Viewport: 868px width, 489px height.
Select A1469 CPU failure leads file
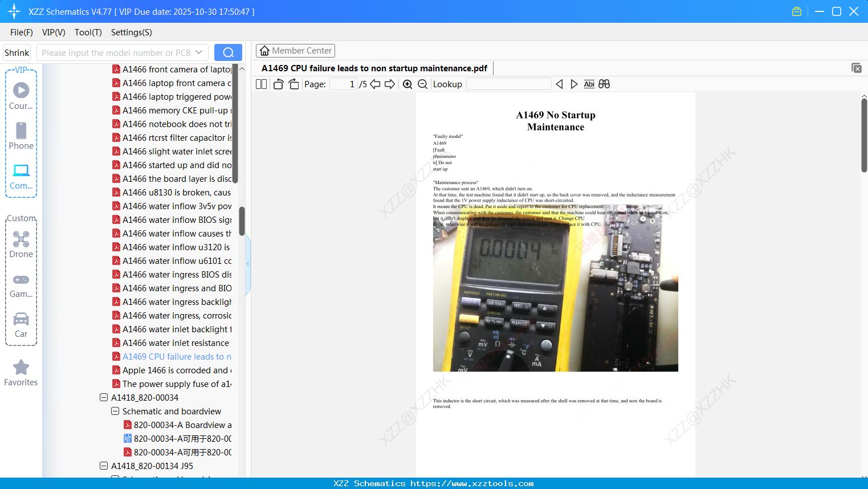[172, 356]
